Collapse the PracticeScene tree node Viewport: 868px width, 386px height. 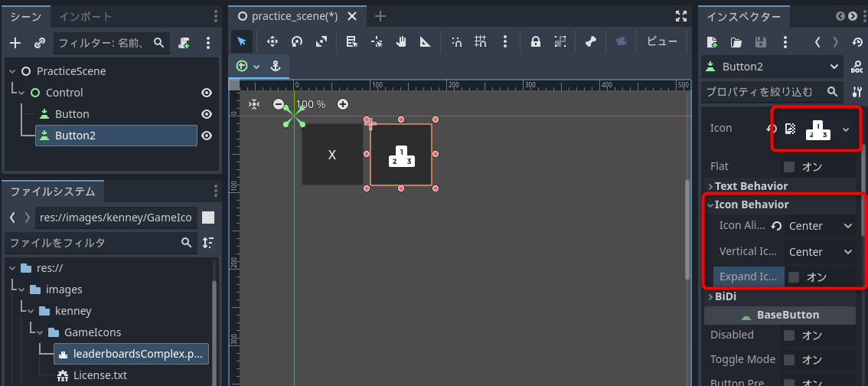[x=12, y=71]
